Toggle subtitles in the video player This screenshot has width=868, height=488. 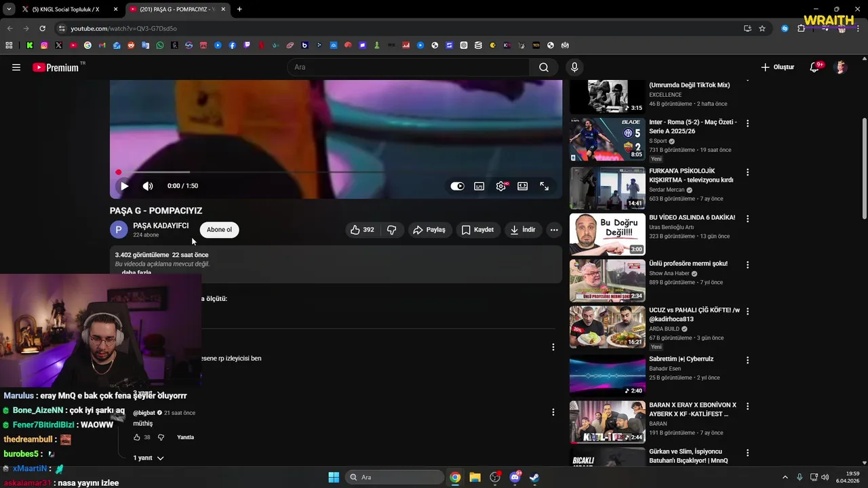pos(479,186)
